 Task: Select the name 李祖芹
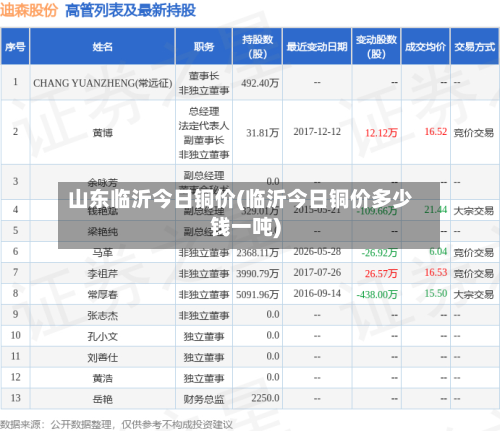point(103,274)
